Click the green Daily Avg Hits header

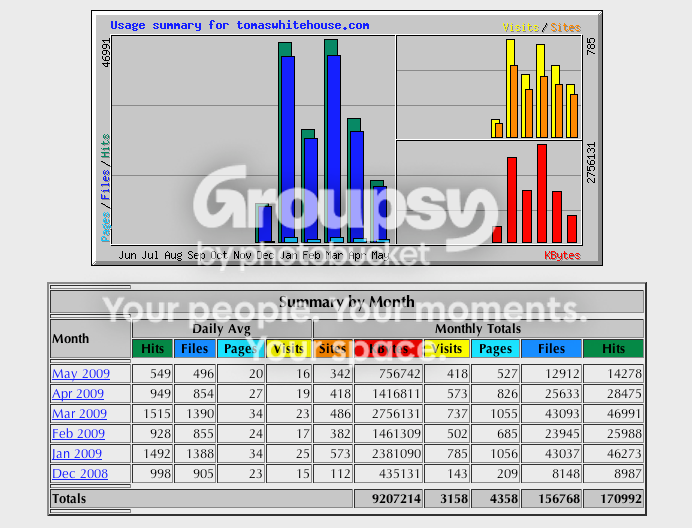point(152,349)
